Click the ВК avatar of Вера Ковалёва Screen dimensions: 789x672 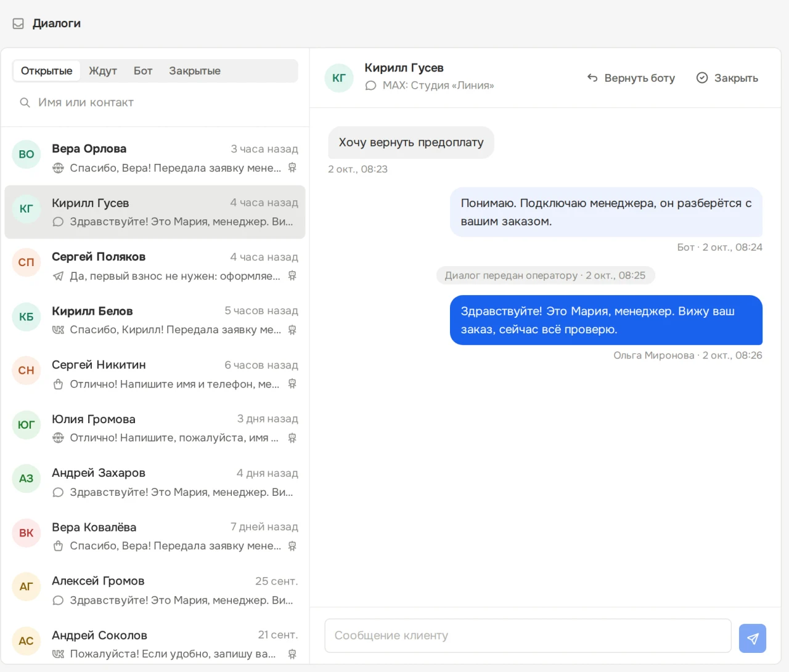point(27,533)
